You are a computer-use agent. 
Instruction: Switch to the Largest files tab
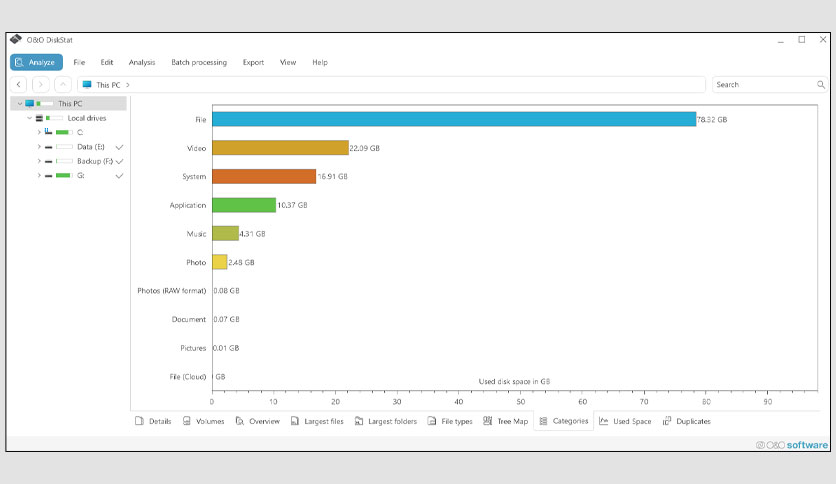click(317, 421)
